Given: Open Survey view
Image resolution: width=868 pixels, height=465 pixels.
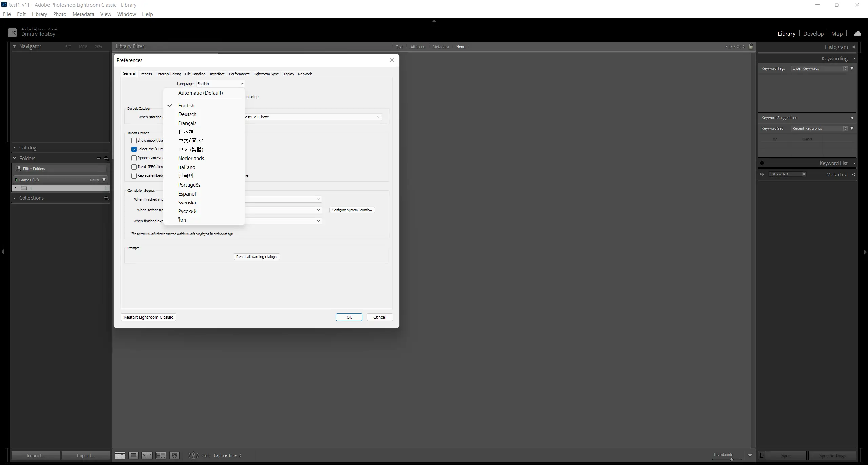Looking at the screenshot, I should (x=161, y=455).
